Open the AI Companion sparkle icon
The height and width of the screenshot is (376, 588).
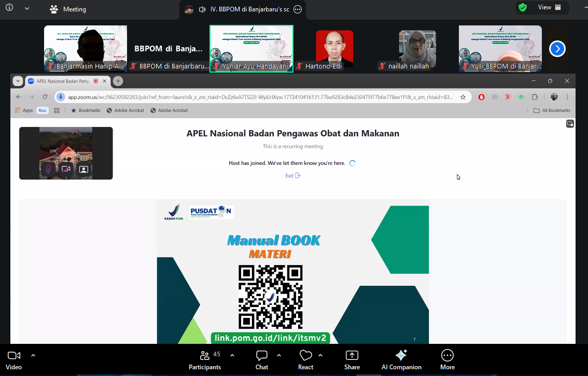pyautogui.click(x=401, y=356)
